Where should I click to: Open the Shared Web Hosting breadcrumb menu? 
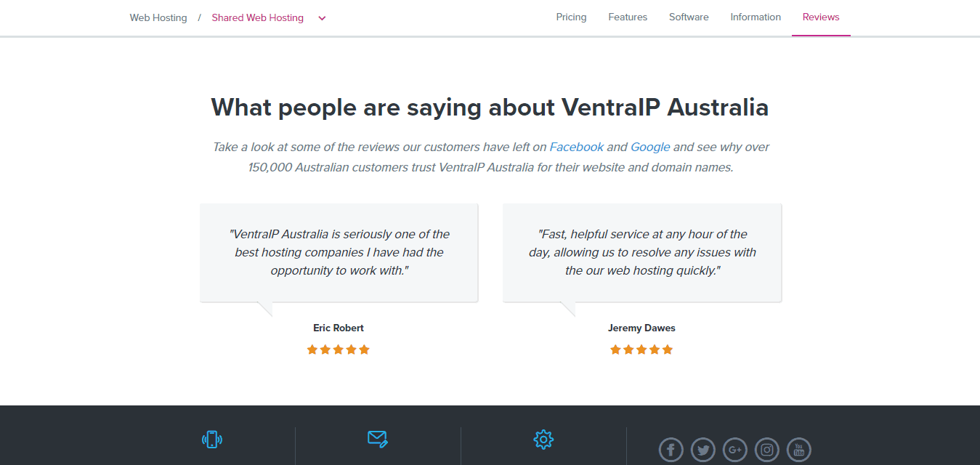click(x=258, y=17)
